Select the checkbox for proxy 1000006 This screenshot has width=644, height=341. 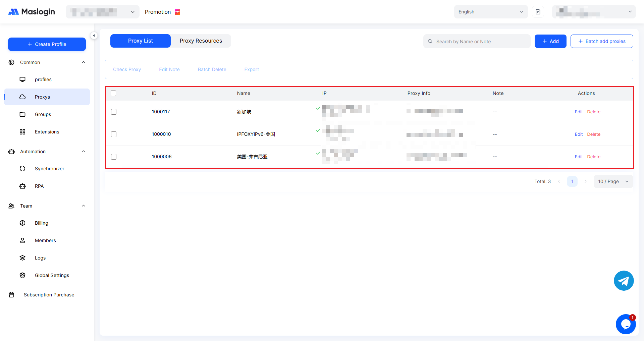114,157
